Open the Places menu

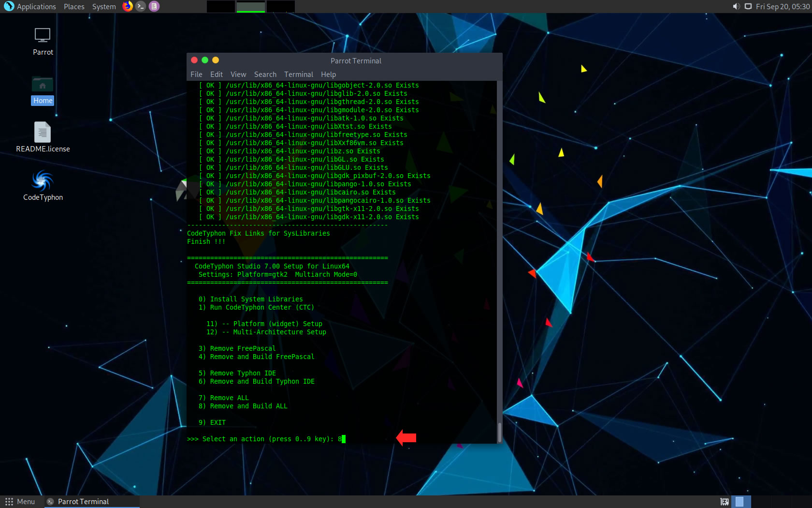74,7
